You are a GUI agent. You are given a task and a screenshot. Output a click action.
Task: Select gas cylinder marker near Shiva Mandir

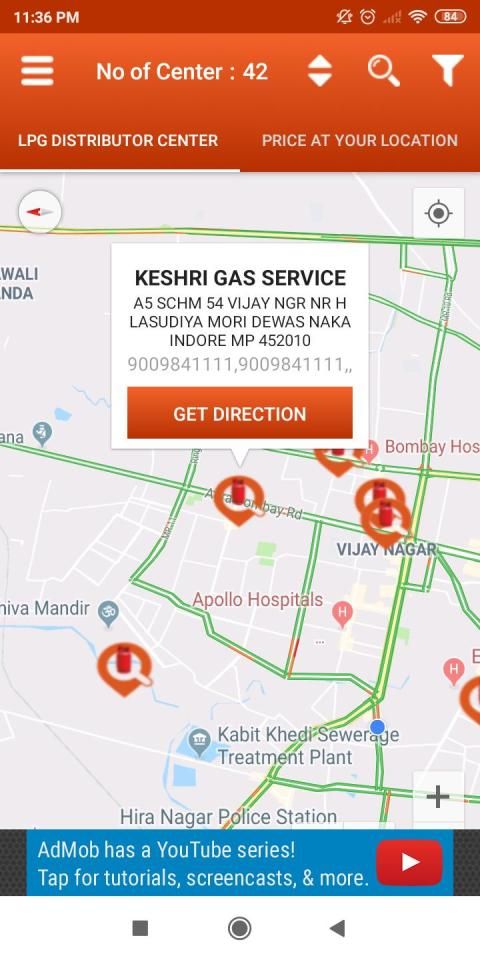[x=124, y=667]
